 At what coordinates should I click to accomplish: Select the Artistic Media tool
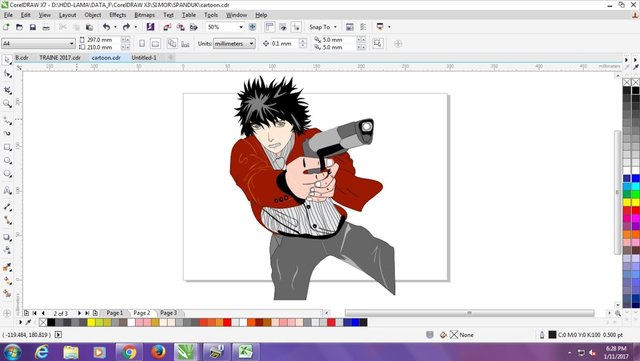[7, 133]
